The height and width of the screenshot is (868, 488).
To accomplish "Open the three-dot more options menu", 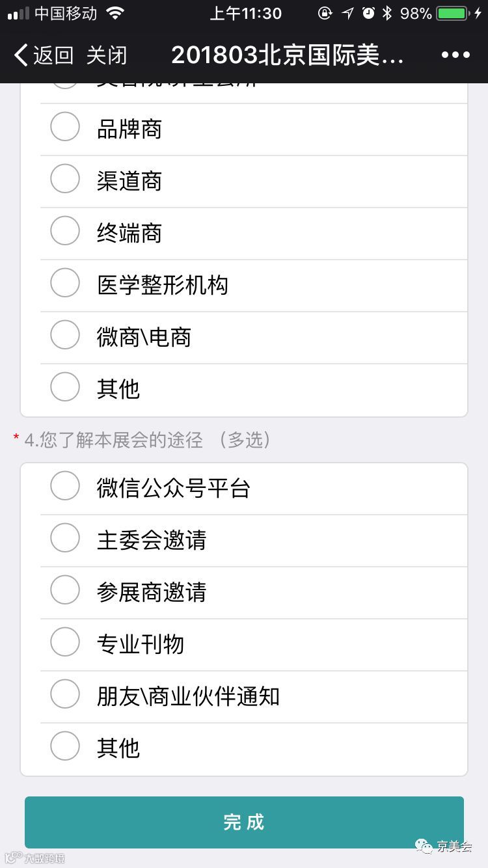I will tap(455, 55).
